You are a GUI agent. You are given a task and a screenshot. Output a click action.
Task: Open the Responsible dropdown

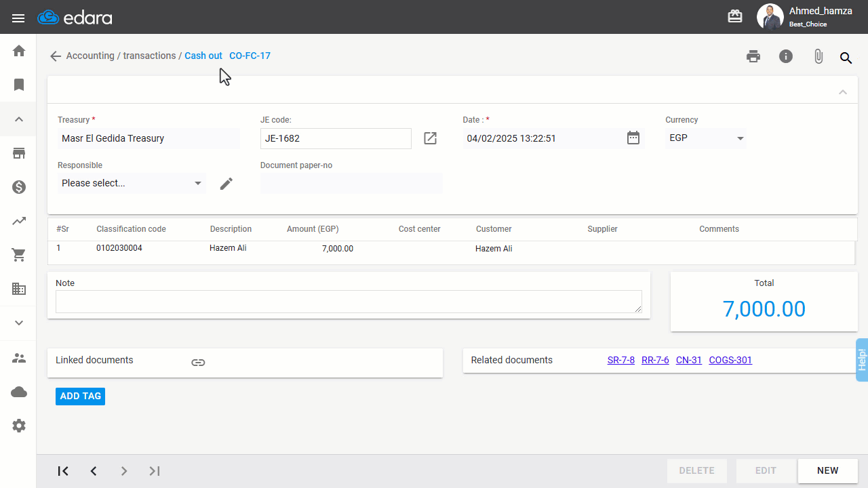[x=132, y=183]
